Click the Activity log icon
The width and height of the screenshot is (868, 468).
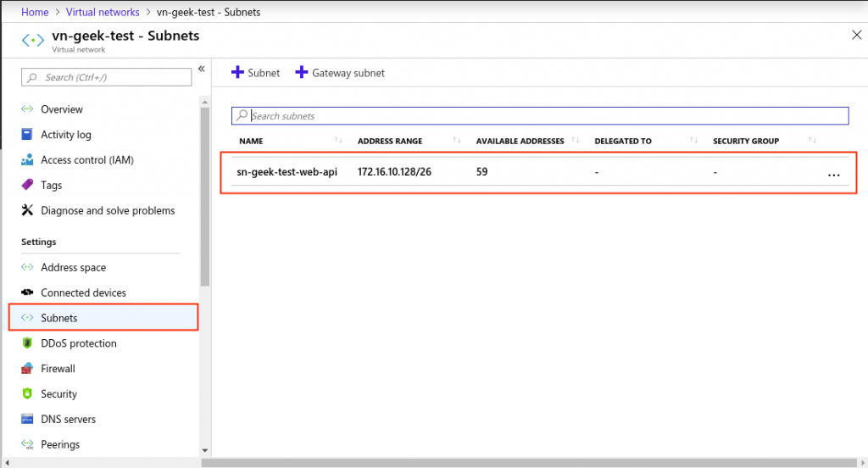(x=26, y=134)
